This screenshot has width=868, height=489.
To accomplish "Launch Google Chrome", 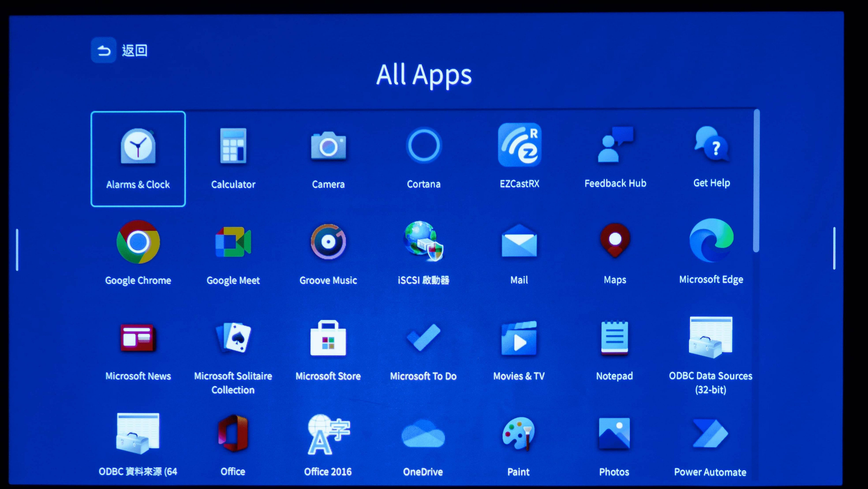I will click(x=138, y=253).
